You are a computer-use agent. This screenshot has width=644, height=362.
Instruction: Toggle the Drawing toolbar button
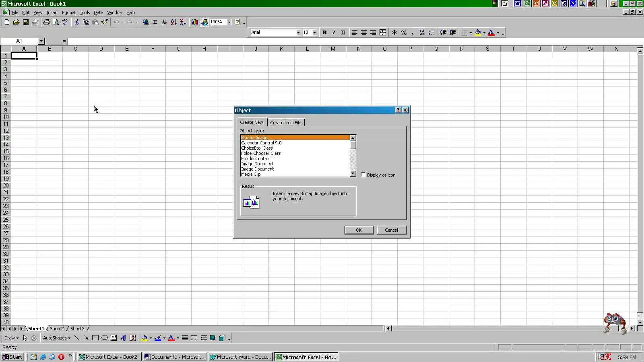click(204, 22)
